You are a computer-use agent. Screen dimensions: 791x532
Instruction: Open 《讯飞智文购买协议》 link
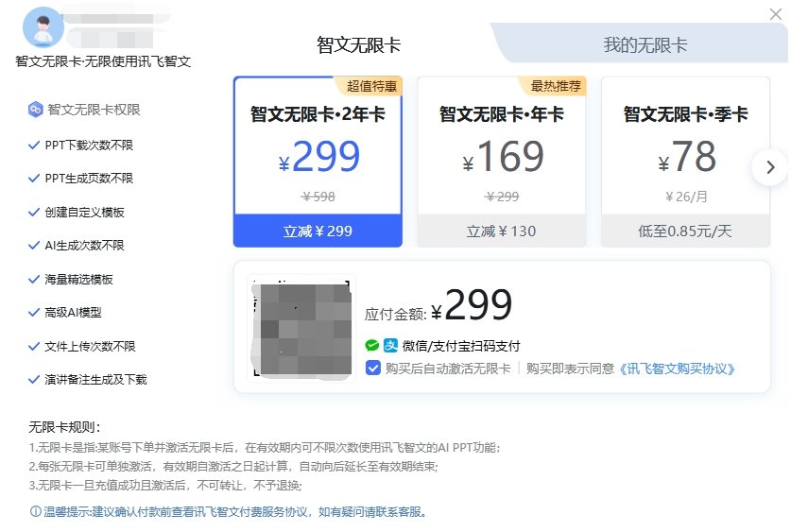(x=677, y=369)
